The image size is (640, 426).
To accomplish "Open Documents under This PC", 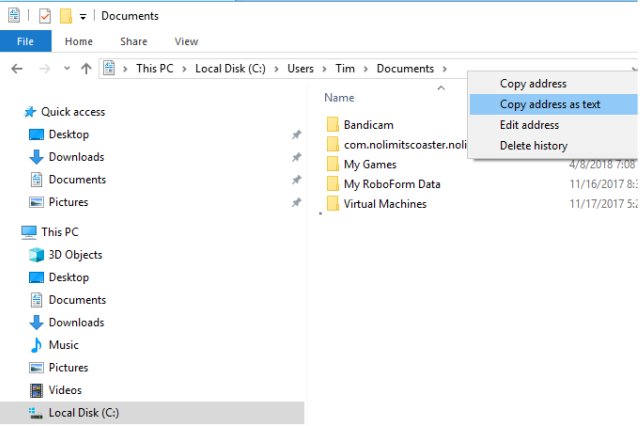I will tap(77, 300).
